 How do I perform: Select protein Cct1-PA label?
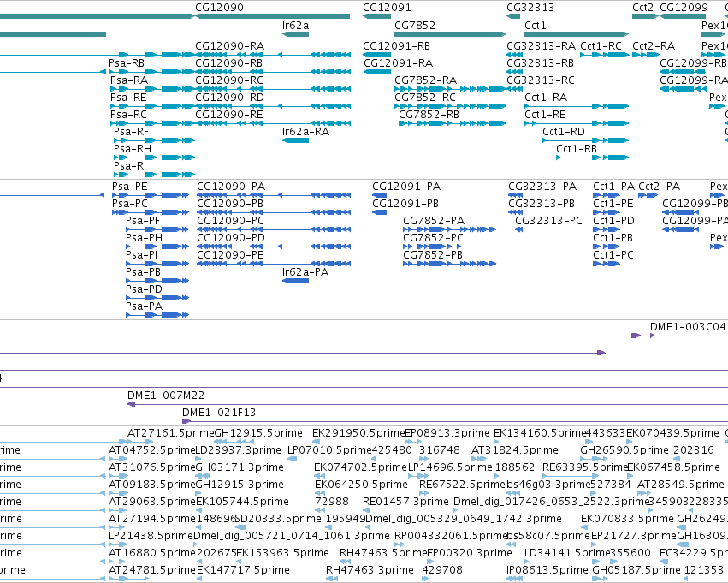[x=613, y=187]
